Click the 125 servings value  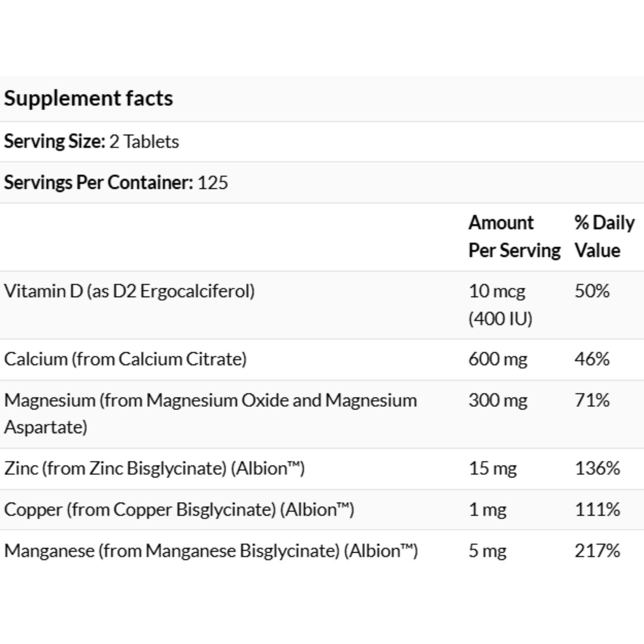coord(213,182)
